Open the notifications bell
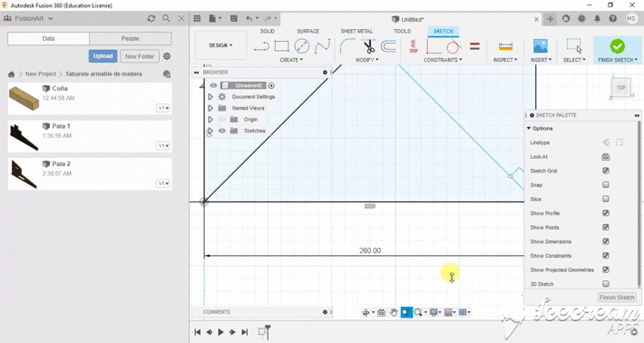 pos(597,18)
